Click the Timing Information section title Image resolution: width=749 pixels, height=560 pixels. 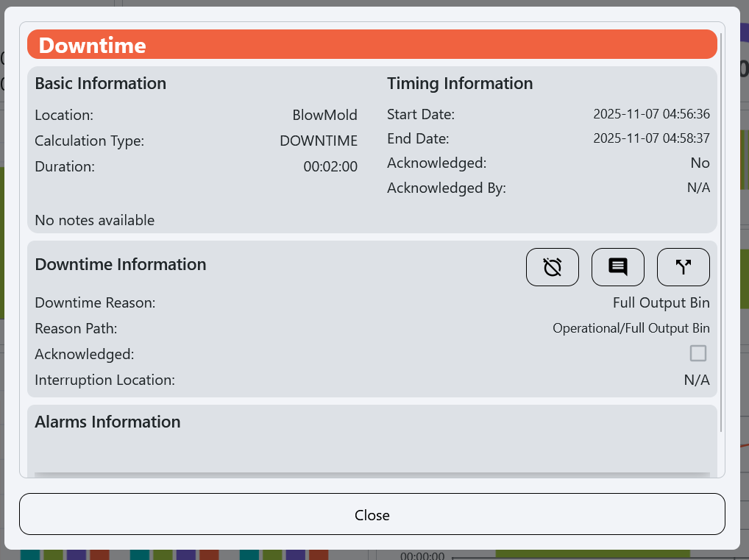[x=460, y=83]
